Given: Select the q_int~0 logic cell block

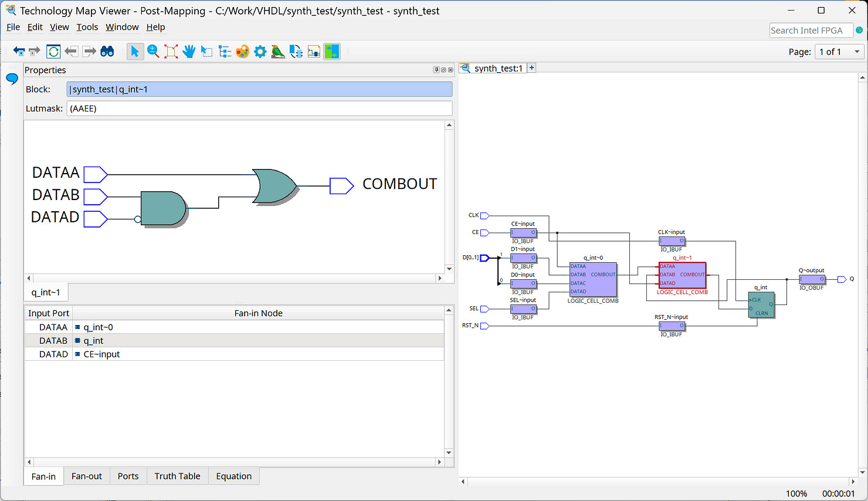Looking at the screenshot, I should [593, 279].
